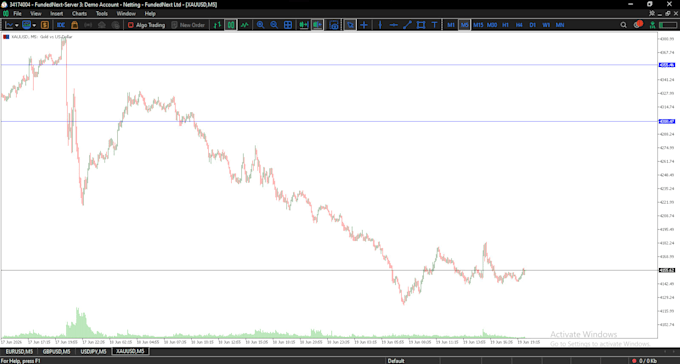Select the crosshair tool
680x364 pixels.
[x=364, y=25]
